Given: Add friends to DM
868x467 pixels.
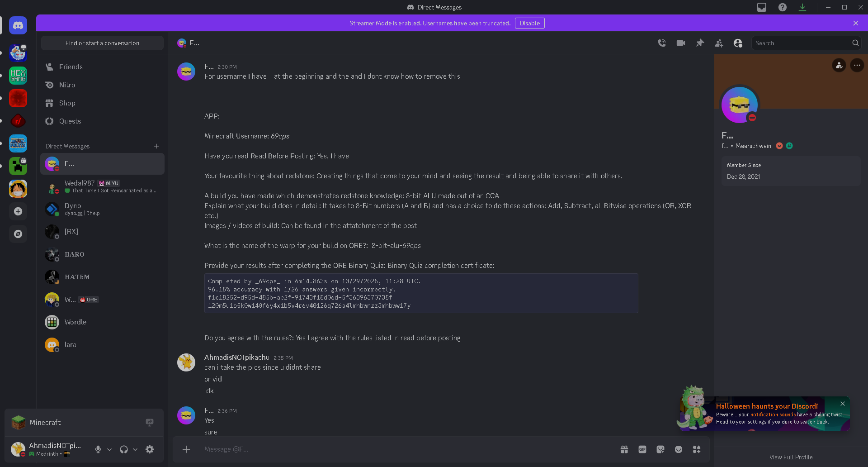Looking at the screenshot, I should pyautogui.click(x=719, y=43).
